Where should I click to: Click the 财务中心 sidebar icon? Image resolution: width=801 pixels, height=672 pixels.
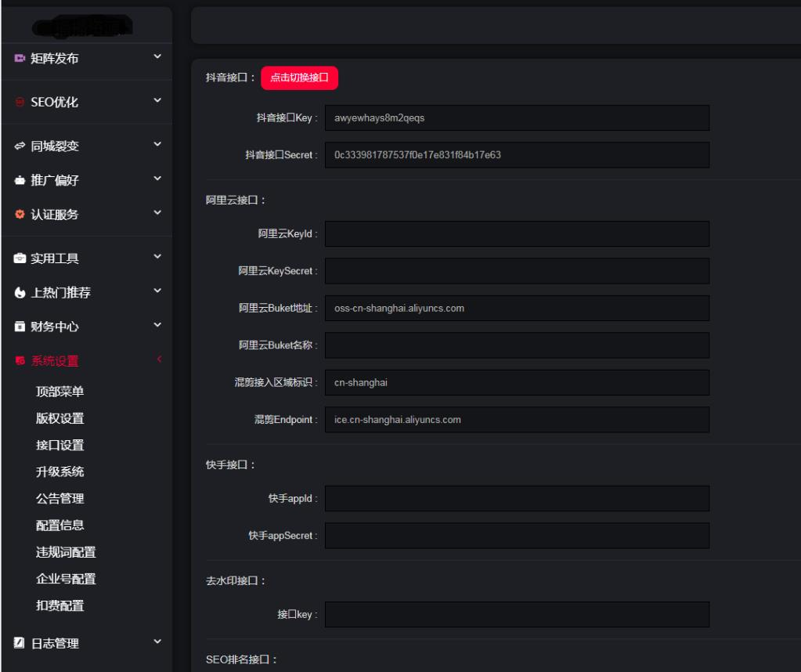tap(20, 327)
